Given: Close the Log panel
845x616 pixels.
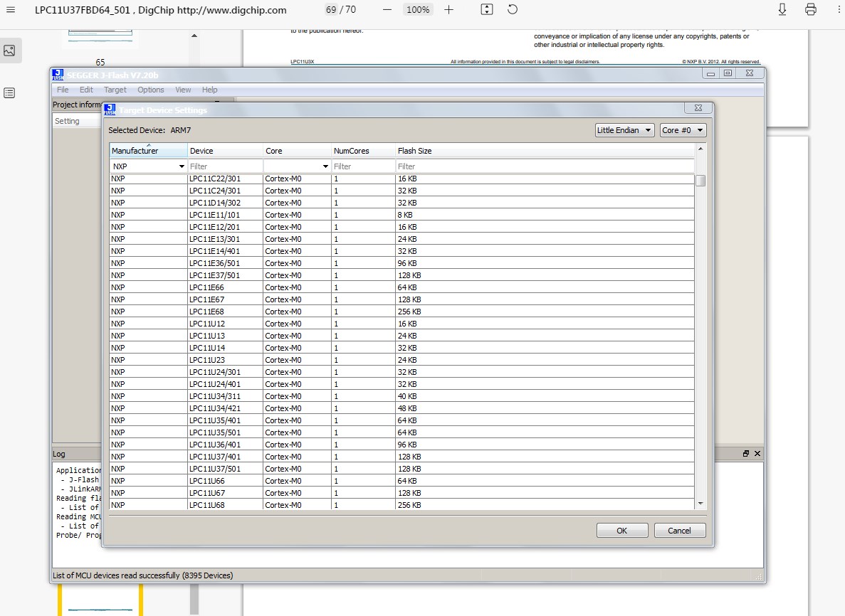Looking at the screenshot, I should point(757,454).
